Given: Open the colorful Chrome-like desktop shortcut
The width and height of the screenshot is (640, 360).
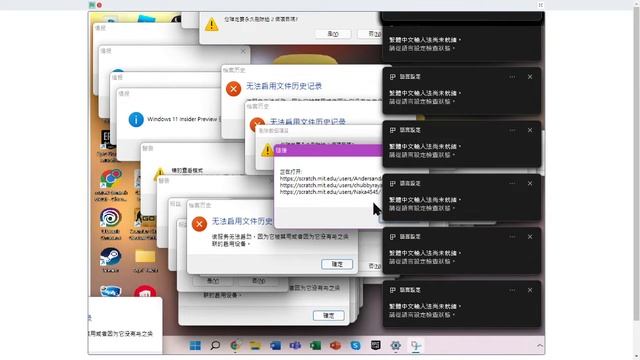Looking at the screenshot, I should coord(111,185).
